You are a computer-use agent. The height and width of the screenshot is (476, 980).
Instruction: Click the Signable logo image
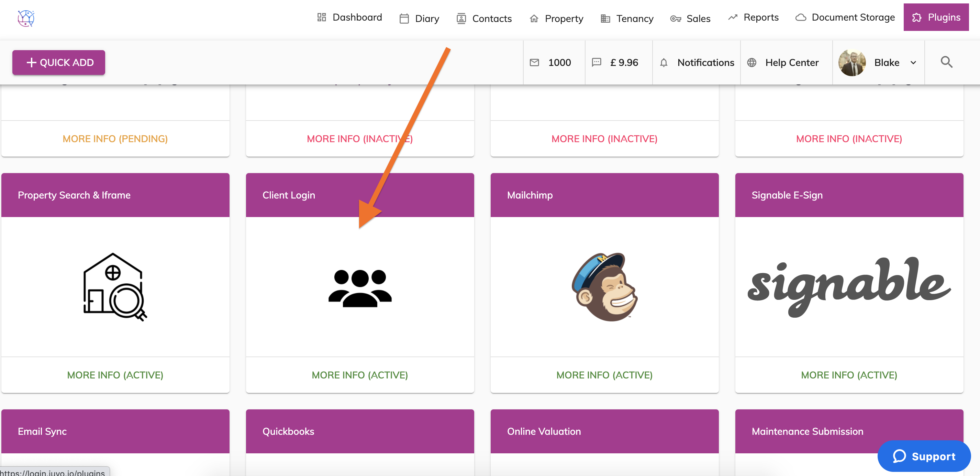tap(849, 287)
